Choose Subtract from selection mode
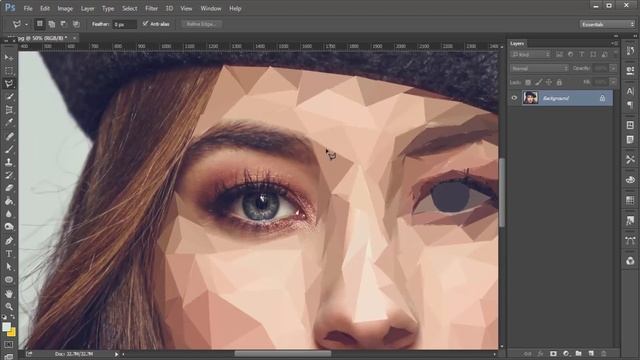Image resolution: width=640 pixels, height=360 pixels. click(x=64, y=24)
